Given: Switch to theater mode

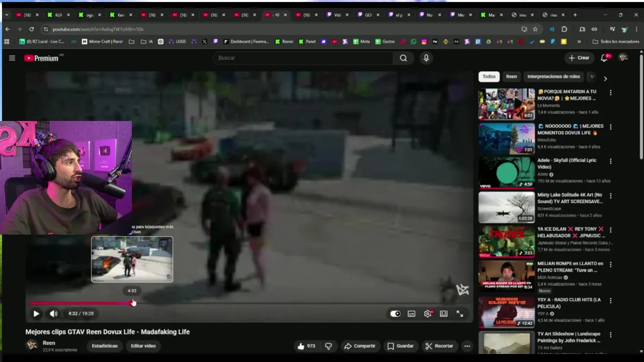Looking at the screenshot, I should coord(444,314).
